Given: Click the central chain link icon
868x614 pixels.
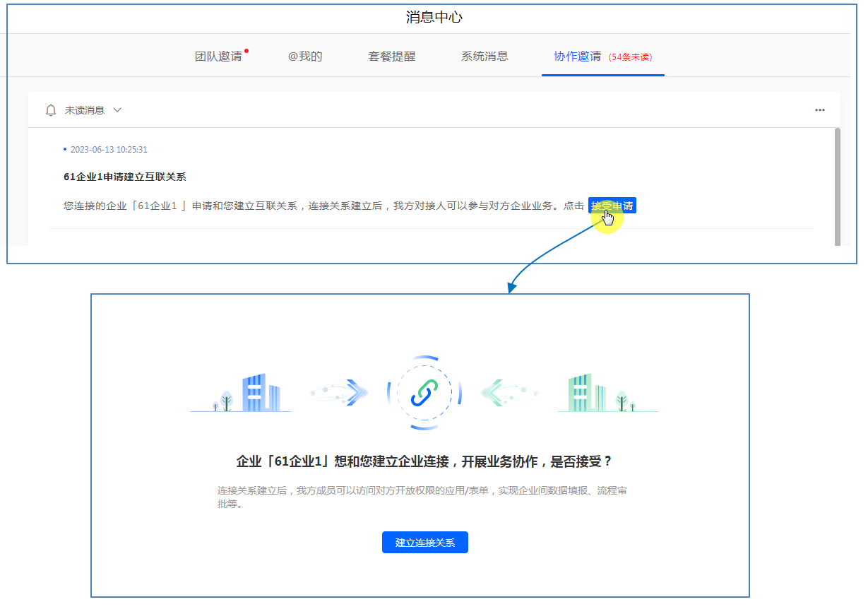Looking at the screenshot, I should tap(424, 393).
